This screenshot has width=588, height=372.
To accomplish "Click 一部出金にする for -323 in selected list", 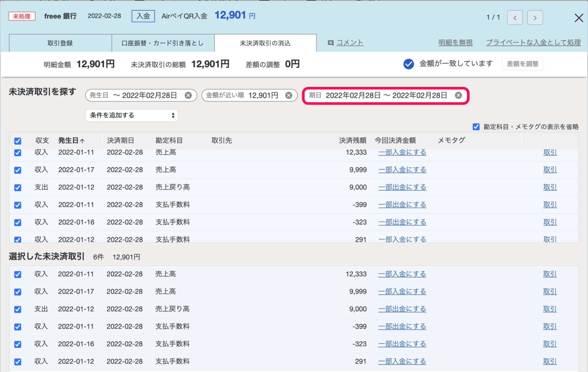I will click(x=402, y=344).
